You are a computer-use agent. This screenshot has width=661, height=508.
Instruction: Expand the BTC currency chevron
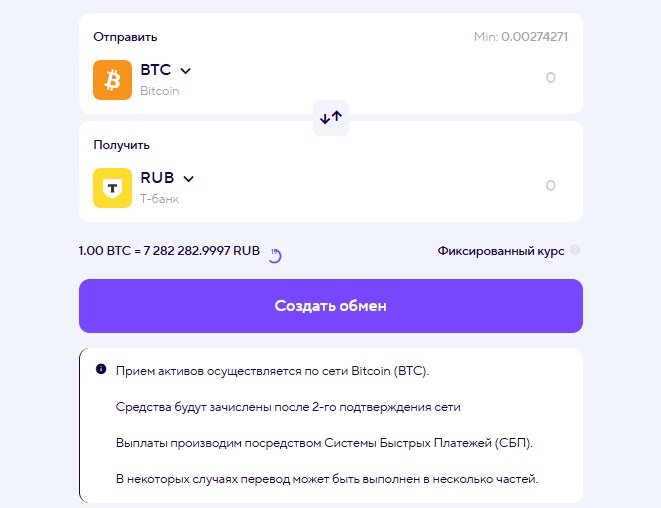(x=185, y=70)
